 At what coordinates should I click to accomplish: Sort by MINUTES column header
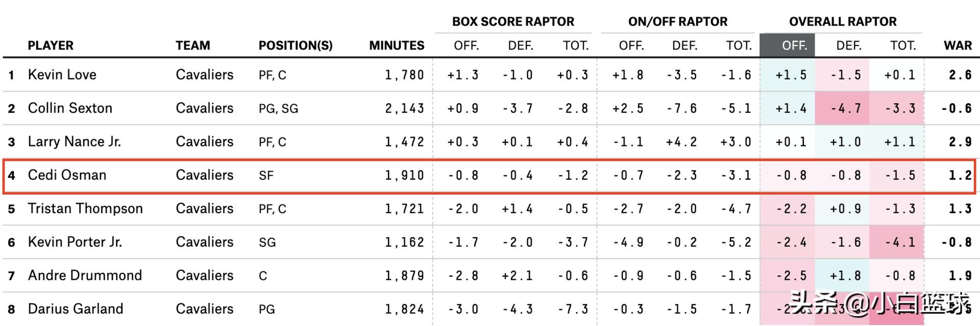pos(397,45)
